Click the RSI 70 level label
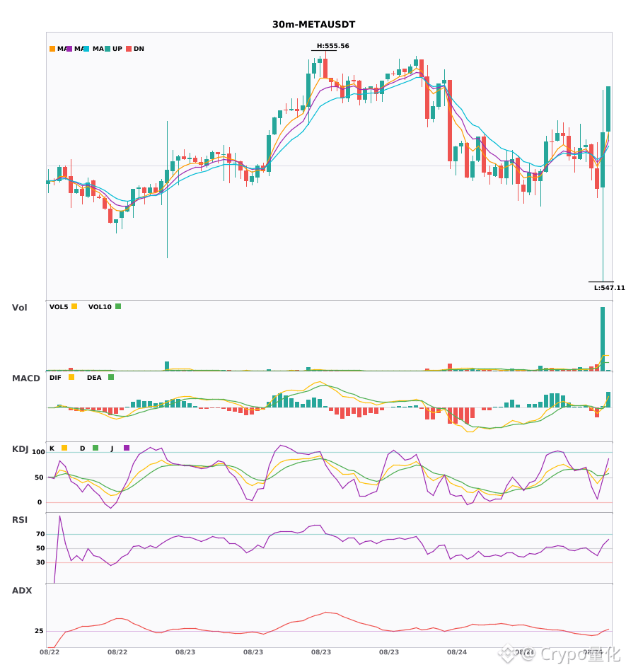The image size is (626, 672). click(x=40, y=534)
